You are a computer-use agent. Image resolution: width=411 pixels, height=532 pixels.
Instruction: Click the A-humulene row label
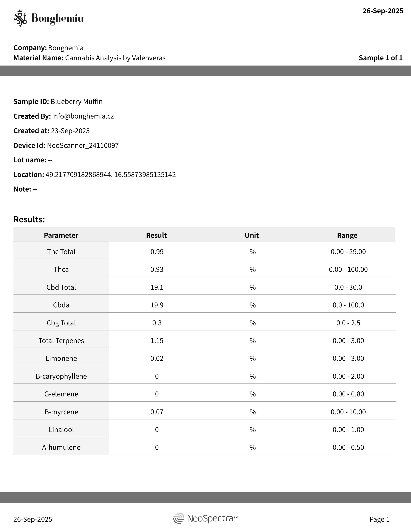click(x=61, y=448)
